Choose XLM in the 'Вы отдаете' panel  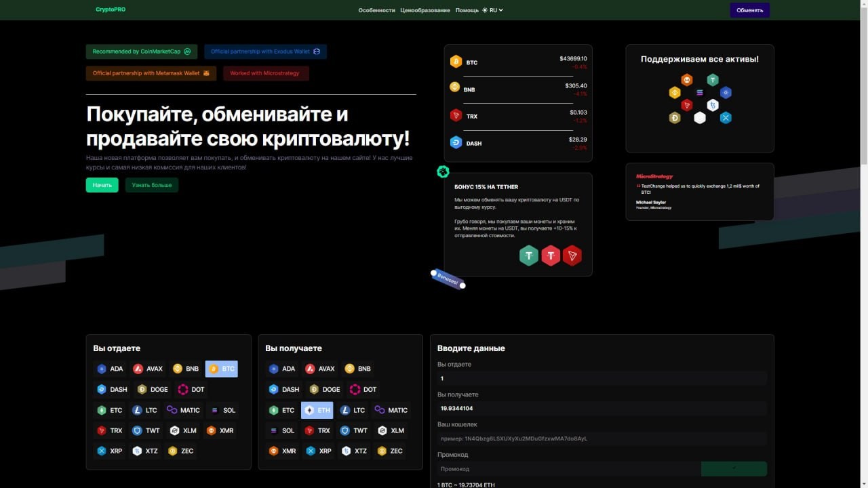pos(184,430)
